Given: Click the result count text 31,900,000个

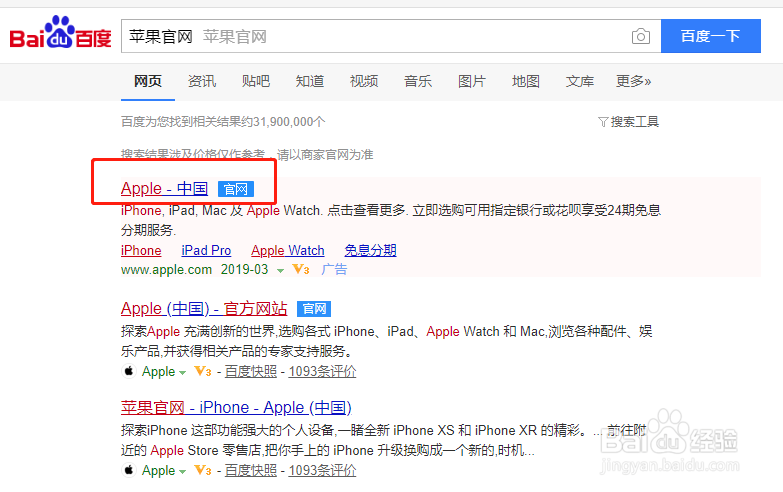Looking at the screenshot, I should [x=289, y=122].
